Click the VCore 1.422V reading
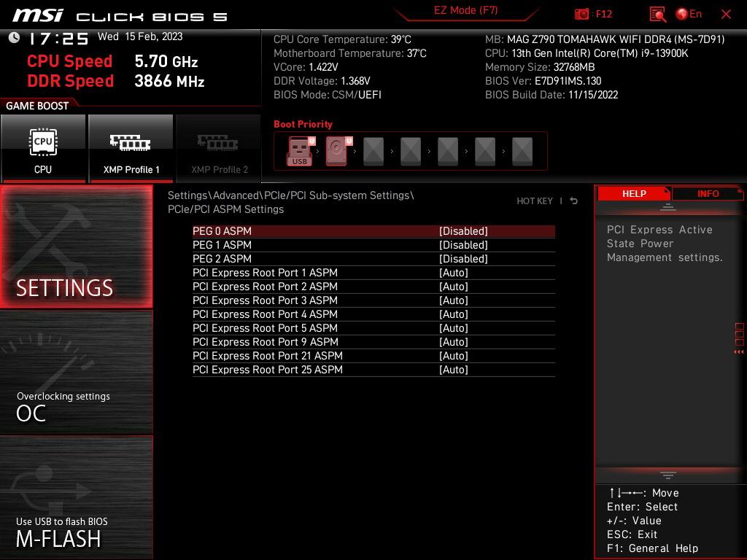This screenshot has width=747, height=560. coord(306,67)
